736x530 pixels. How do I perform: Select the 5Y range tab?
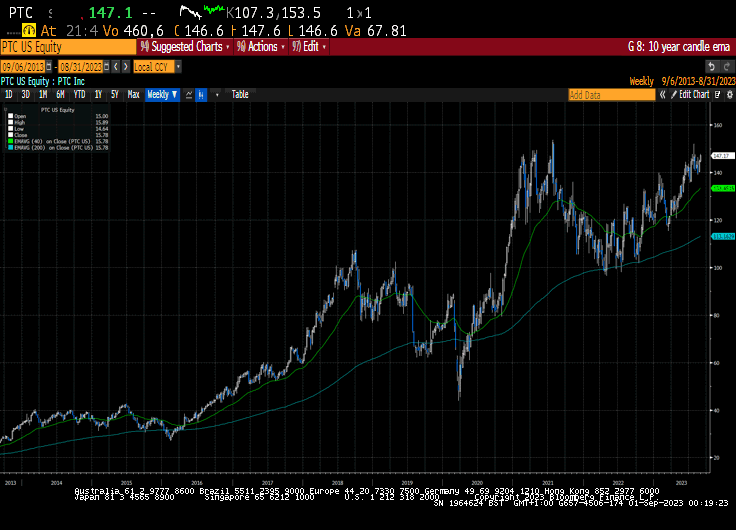pyautogui.click(x=115, y=95)
